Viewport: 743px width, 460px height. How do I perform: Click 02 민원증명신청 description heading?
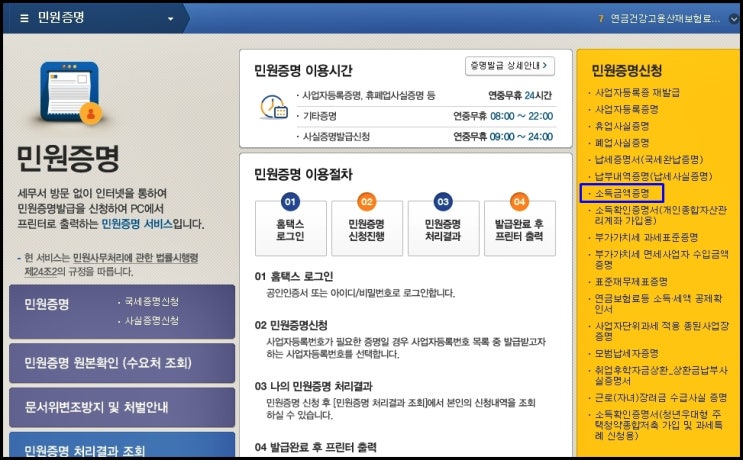[291, 325]
